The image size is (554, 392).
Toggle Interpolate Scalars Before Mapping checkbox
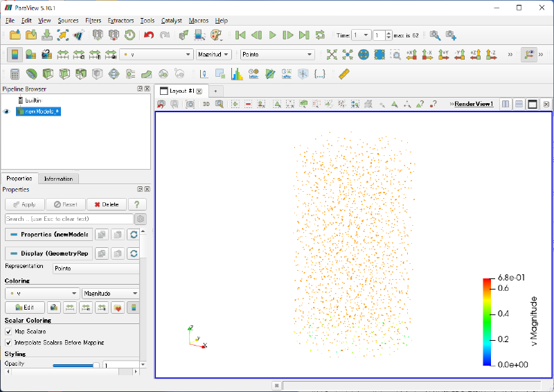tap(8, 342)
